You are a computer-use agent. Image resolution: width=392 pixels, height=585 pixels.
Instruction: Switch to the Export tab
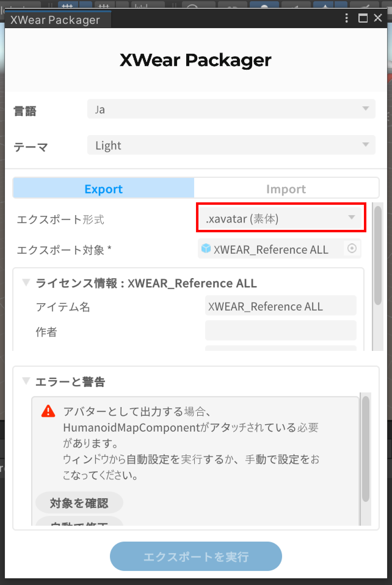(x=103, y=188)
